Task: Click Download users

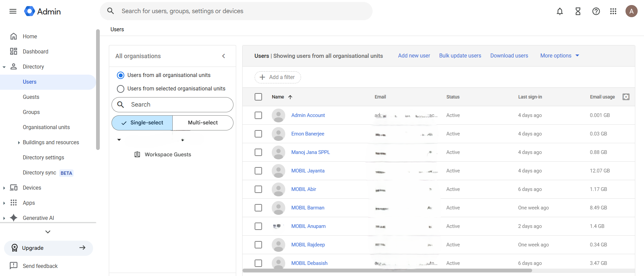Action: click(509, 56)
